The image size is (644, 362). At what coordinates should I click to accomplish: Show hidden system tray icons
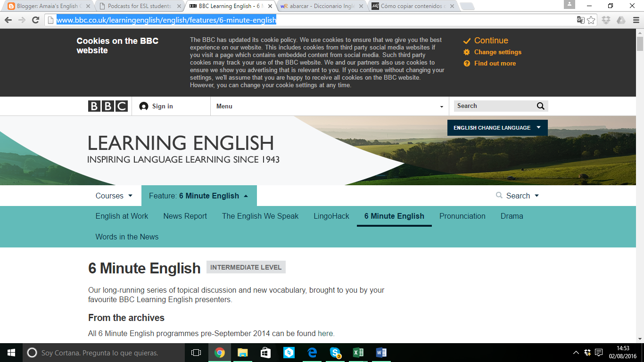[x=576, y=353]
